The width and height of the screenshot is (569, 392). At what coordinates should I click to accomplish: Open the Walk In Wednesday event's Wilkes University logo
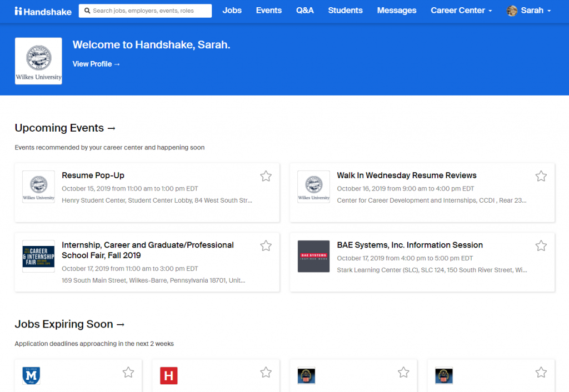tap(313, 187)
